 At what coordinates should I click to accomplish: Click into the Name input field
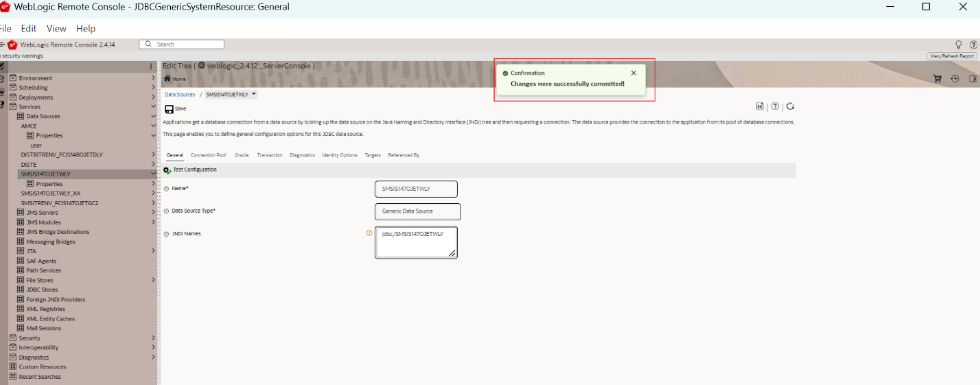(416, 189)
